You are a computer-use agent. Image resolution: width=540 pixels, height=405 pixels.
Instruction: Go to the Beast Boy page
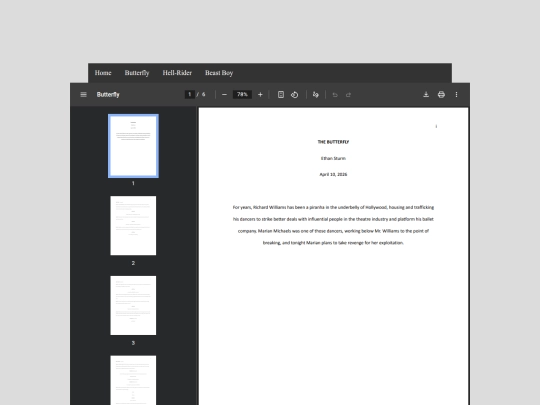pos(219,73)
